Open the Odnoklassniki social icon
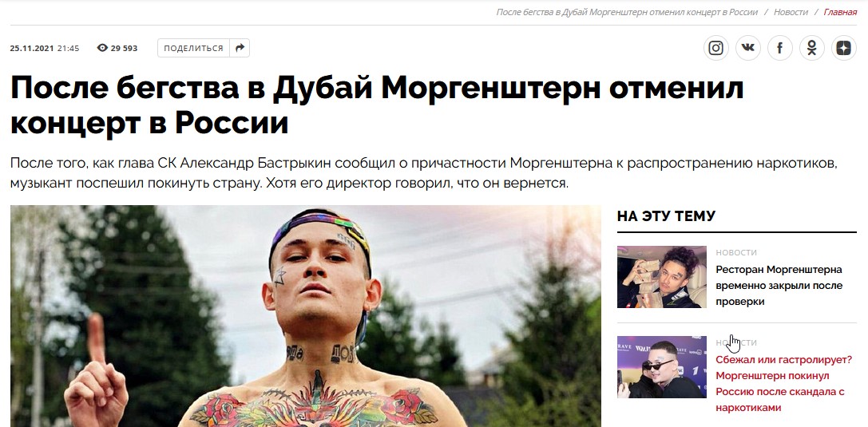The image size is (868, 427). tap(811, 48)
